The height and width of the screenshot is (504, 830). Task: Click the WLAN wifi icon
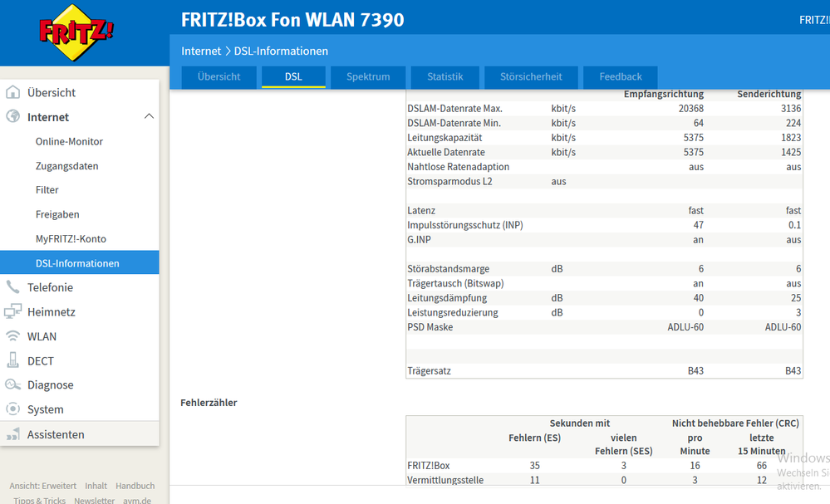[x=12, y=335]
